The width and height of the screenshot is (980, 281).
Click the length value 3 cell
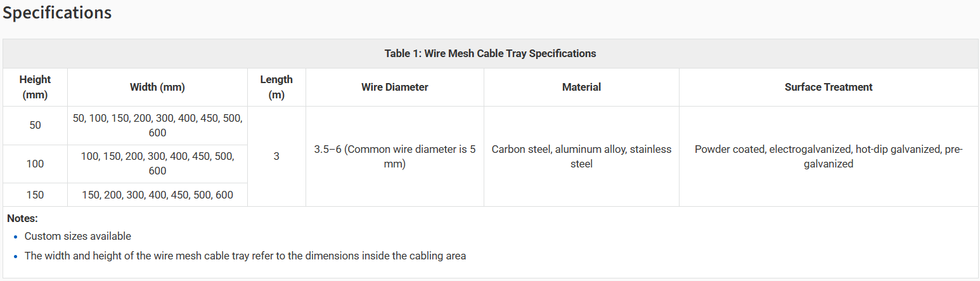[276, 156]
